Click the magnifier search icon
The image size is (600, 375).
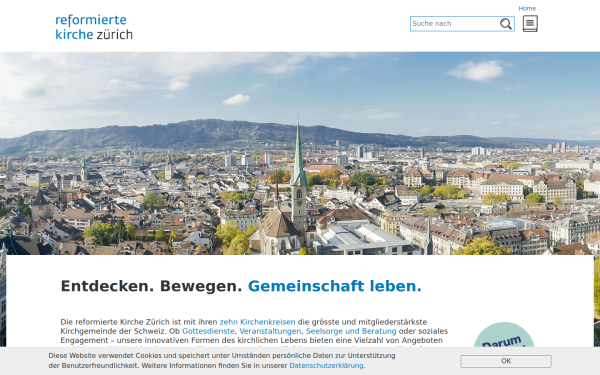tap(505, 24)
